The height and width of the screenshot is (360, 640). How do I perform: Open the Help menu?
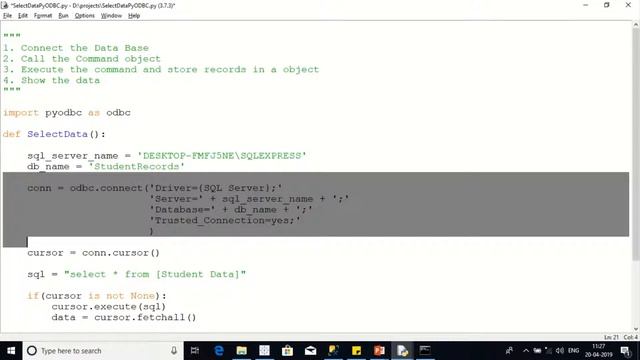tap(134, 16)
